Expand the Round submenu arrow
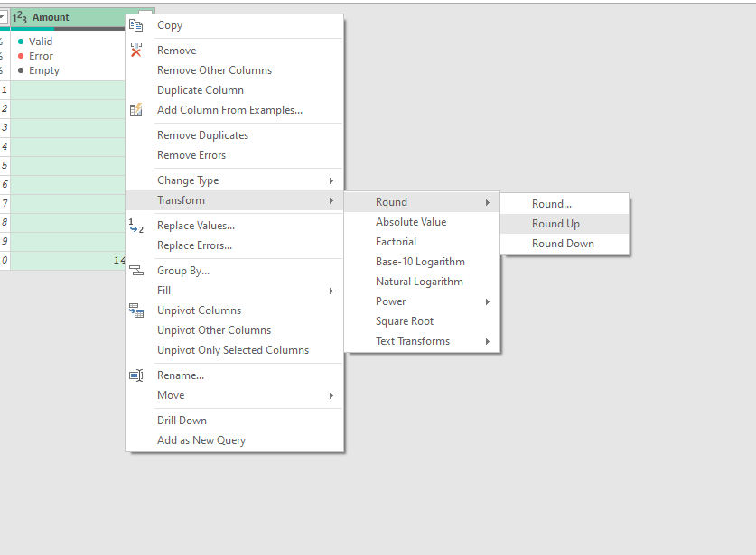 (488, 202)
